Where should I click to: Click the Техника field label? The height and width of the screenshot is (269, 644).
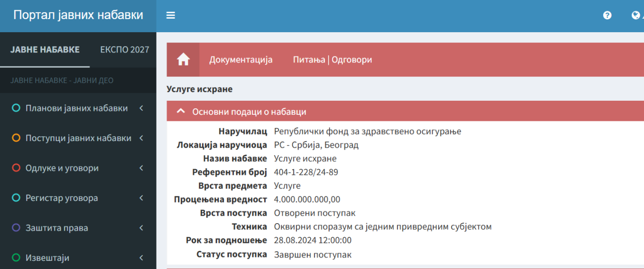(x=249, y=227)
